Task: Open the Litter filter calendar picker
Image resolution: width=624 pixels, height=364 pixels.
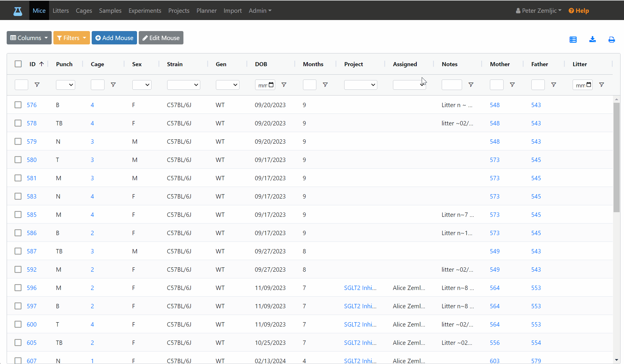Action: click(589, 85)
